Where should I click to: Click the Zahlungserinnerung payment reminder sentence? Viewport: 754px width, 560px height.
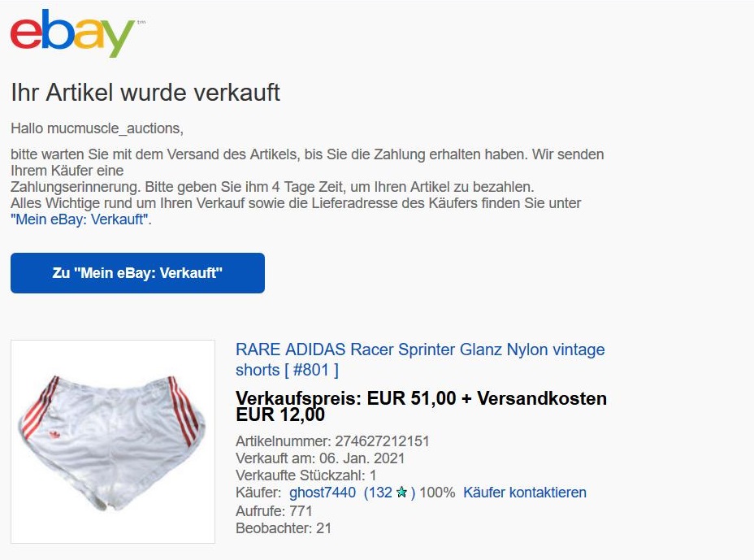[272, 187]
